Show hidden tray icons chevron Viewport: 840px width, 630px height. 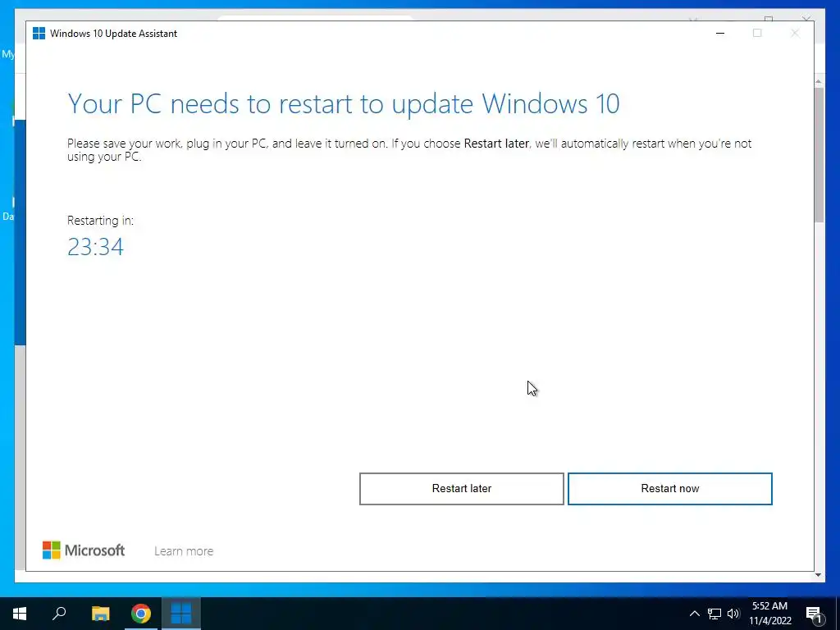click(x=694, y=614)
